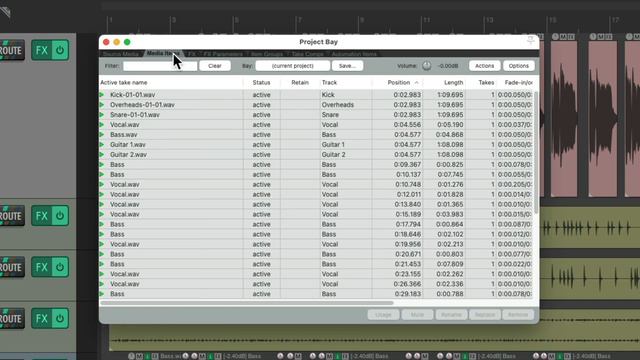
Task: Toggle the Retain cell for Snare-01-01.wav
Action: coord(300,115)
